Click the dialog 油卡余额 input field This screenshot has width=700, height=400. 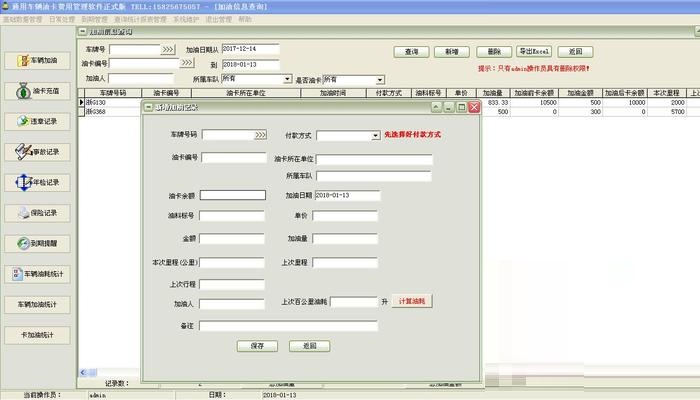(233, 196)
